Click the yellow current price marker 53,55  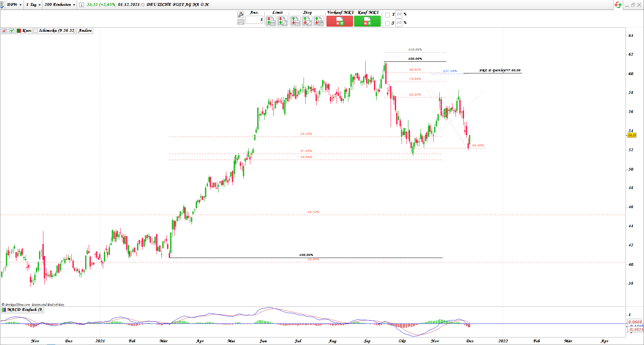click(x=632, y=135)
